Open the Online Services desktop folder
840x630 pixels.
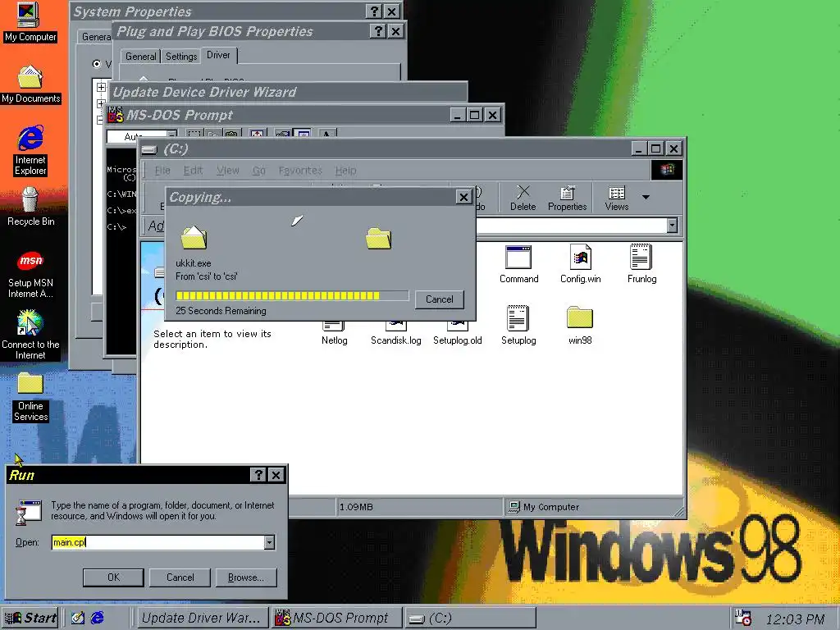(x=30, y=397)
